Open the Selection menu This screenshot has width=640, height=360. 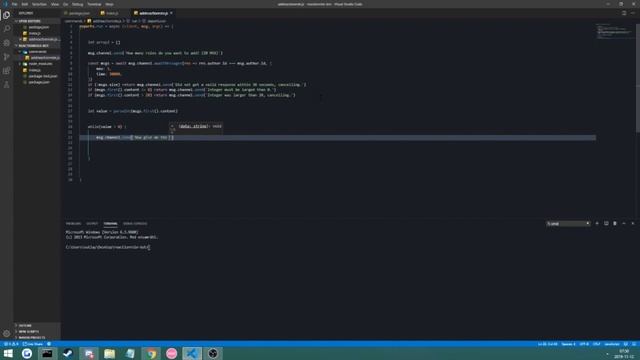[x=39, y=4]
